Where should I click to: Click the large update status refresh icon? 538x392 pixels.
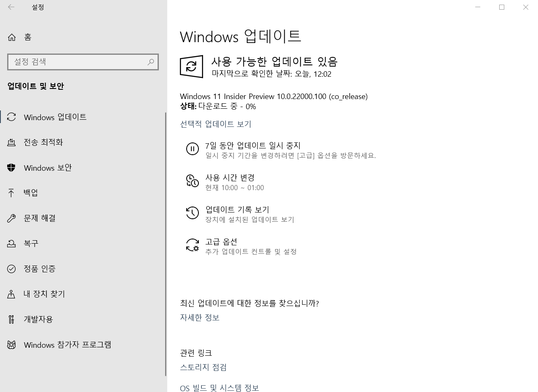pos(191,67)
